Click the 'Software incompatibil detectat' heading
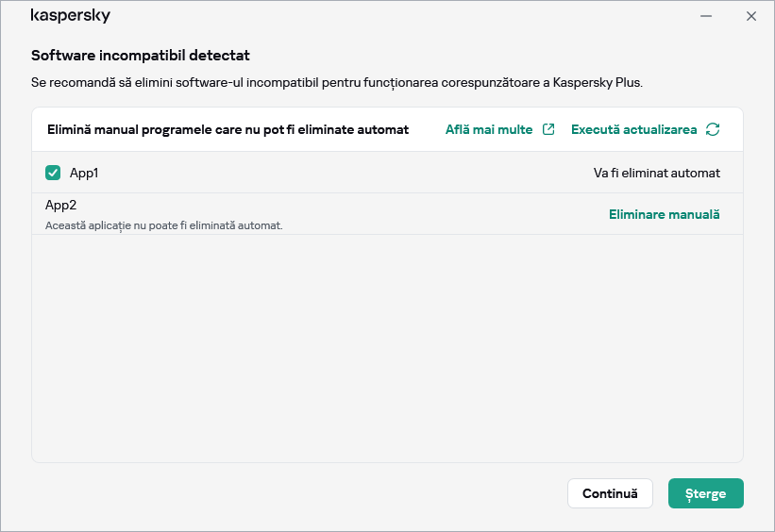The width and height of the screenshot is (775, 532). click(x=141, y=56)
